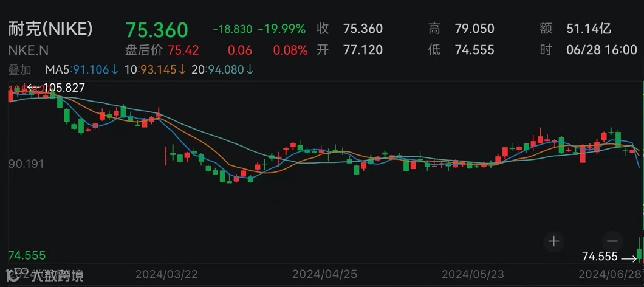
Task: Click the timestamp 06/28 16:00
Action: (601, 50)
